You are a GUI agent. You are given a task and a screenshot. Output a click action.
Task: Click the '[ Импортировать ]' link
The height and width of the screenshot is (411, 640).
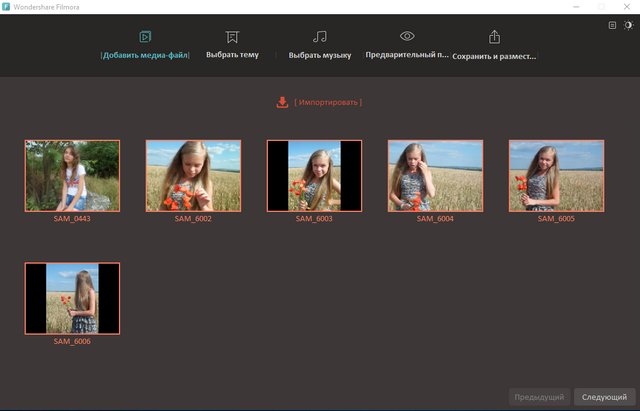[x=328, y=102]
